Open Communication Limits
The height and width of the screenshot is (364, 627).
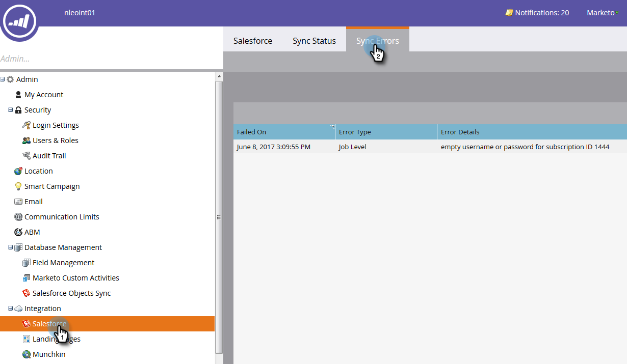click(x=62, y=217)
